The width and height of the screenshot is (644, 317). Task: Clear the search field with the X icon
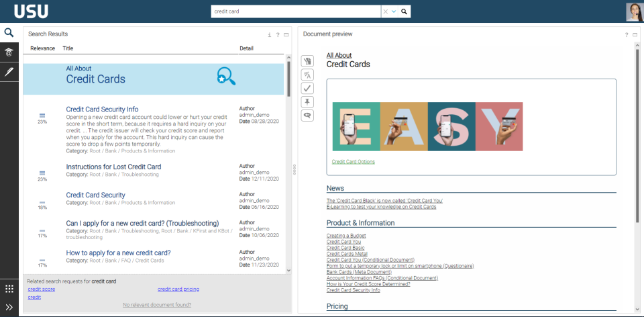(385, 11)
